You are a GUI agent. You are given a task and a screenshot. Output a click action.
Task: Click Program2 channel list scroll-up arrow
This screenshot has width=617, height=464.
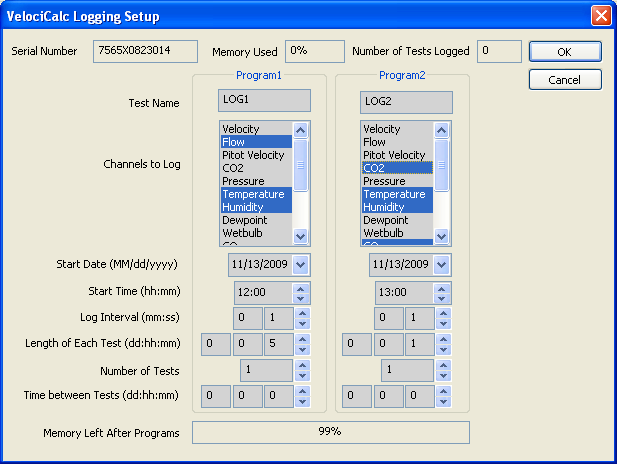442,130
